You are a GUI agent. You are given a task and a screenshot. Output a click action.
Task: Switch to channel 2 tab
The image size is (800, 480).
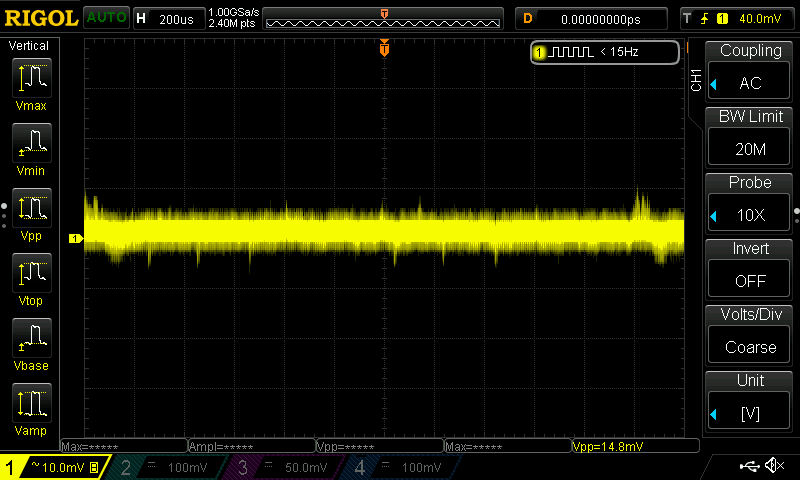pos(165,467)
